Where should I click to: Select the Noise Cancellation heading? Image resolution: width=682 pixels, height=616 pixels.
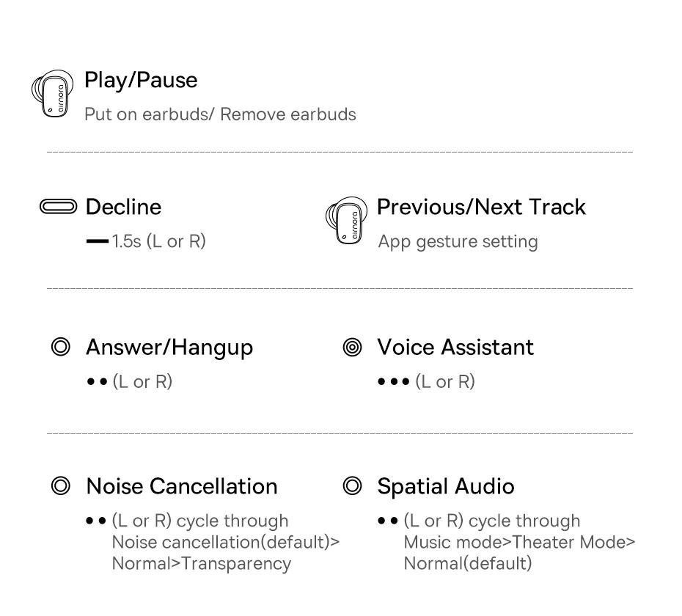tap(182, 487)
